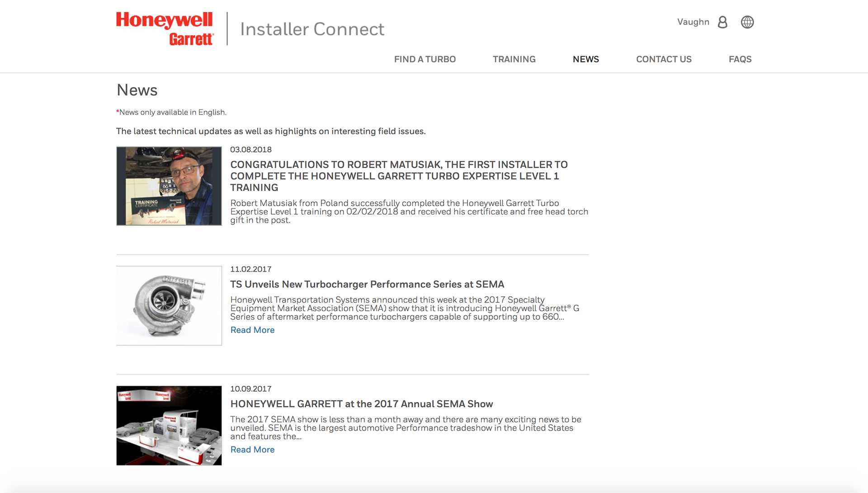Click the date 10.09.2017
The width and height of the screenshot is (868, 493).
tap(251, 389)
